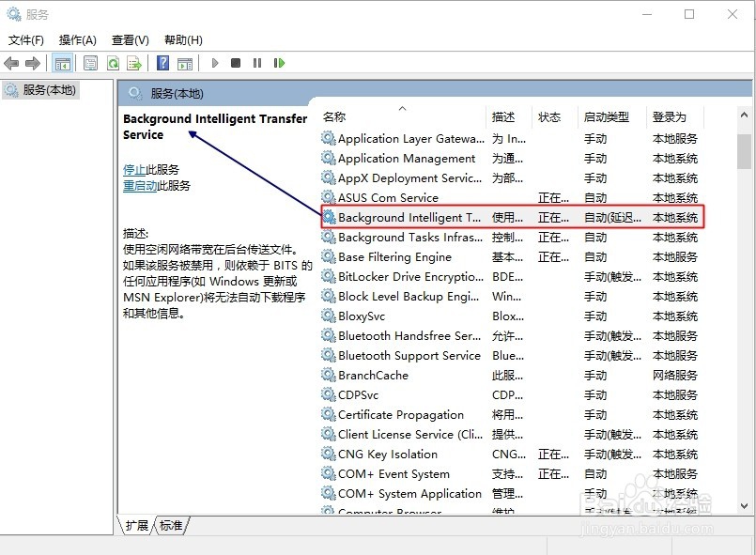Image resolution: width=756 pixels, height=555 pixels.
Task: Open the 查看(V) menu
Action: pyautogui.click(x=131, y=40)
